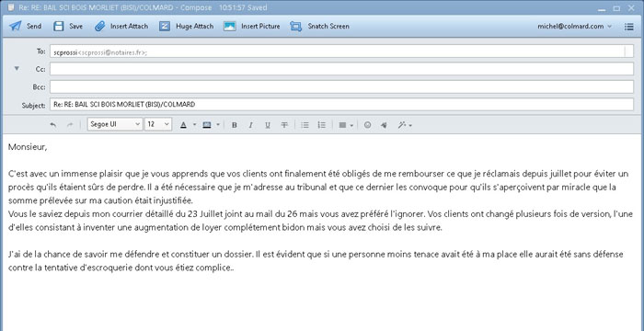
Task: Open the list menu icon at top right
Action: coord(628,27)
